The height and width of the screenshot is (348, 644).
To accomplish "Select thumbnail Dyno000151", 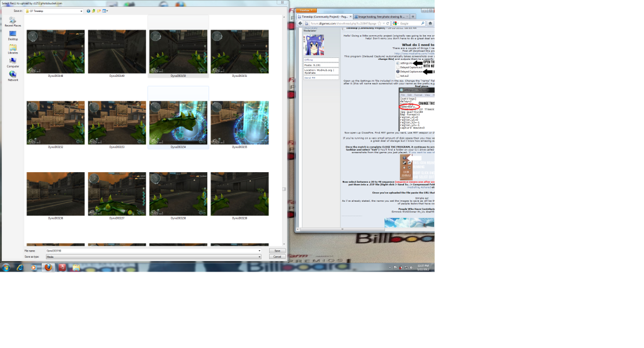I will 240,52.
